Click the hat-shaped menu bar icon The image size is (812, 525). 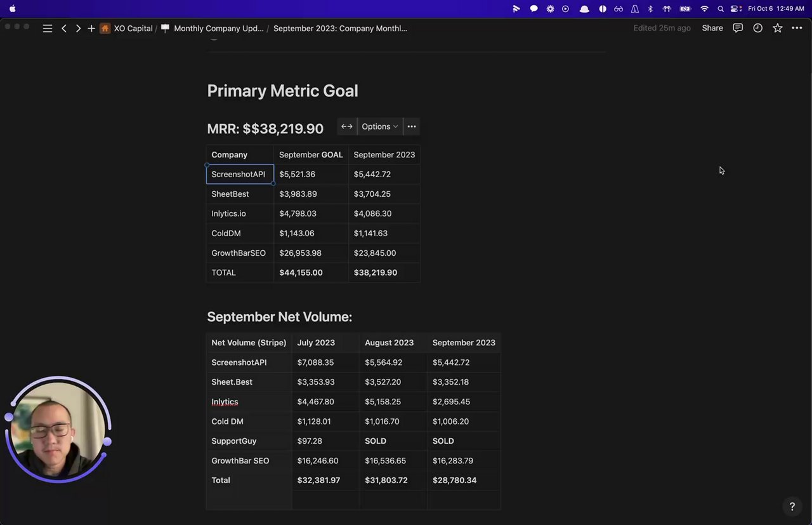tap(584, 9)
